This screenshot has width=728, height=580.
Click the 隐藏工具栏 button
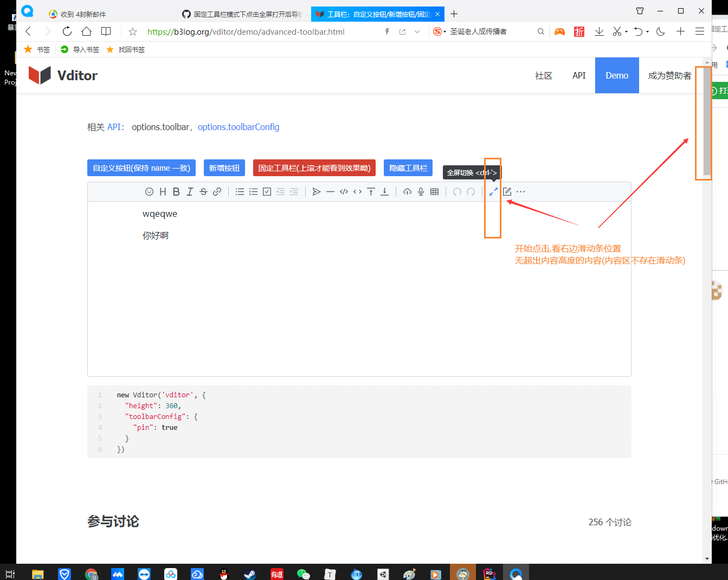(408, 167)
